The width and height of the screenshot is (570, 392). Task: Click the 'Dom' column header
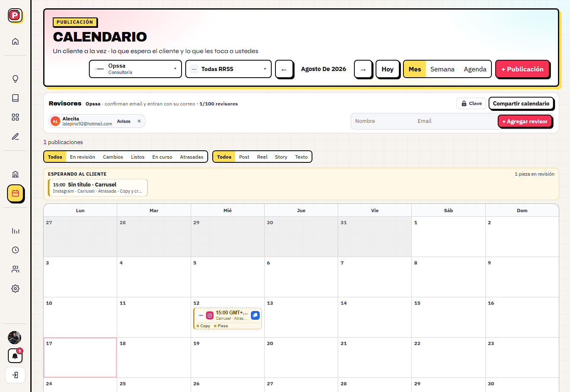[522, 211]
